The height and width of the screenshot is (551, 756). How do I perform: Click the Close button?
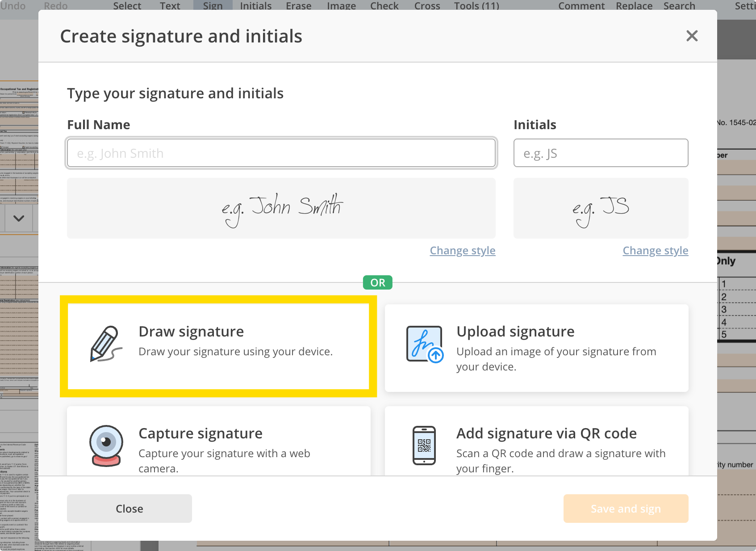[129, 509]
